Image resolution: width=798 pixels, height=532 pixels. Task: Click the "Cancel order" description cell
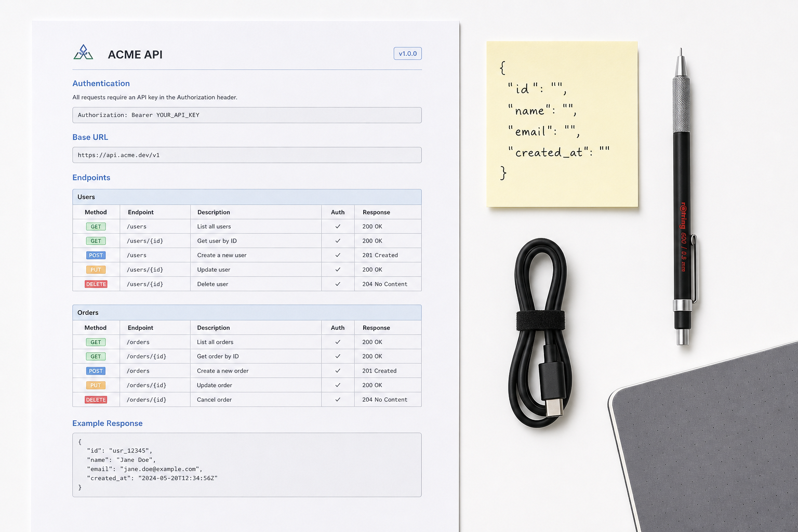click(x=215, y=400)
